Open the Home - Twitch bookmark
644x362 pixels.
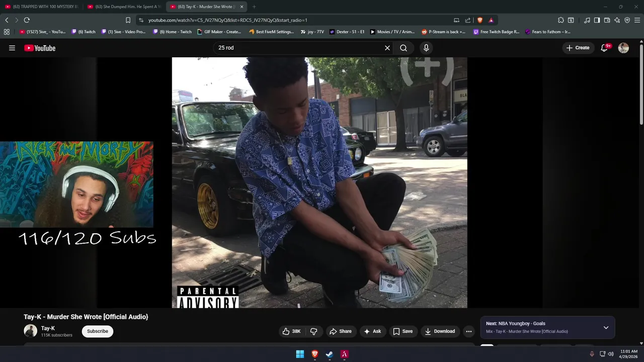pyautogui.click(x=173, y=32)
